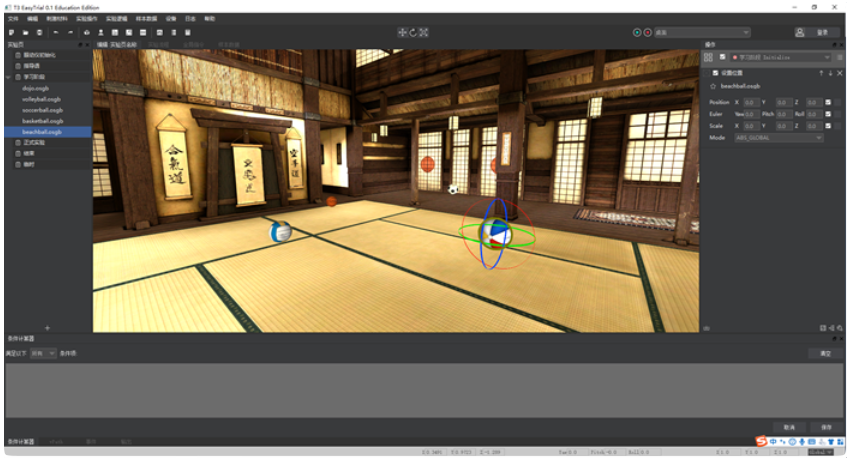This screenshot has height=460, width=850.
Task: Move operation down with the down arrow
Action: pyautogui.click(x=830, y=73)
